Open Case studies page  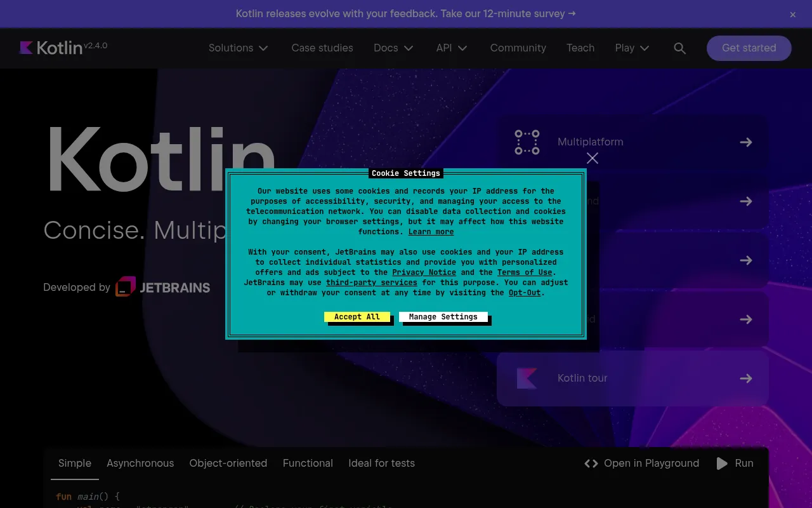pyautogui.click(x=322, y=48)
